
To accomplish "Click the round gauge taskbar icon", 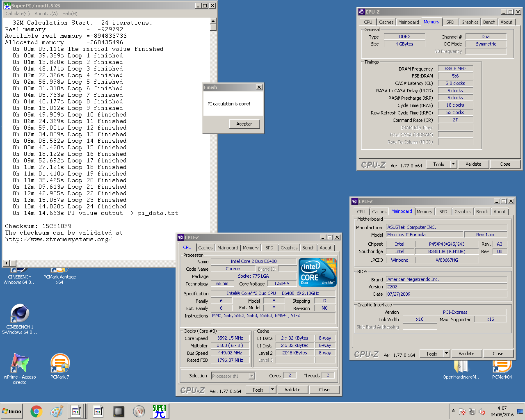I will (x=139, y=411).
